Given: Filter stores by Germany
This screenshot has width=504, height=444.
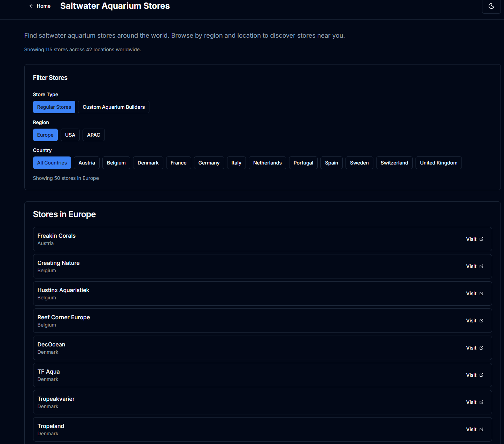Looking at the screenshot, I should tap(209, 163).
